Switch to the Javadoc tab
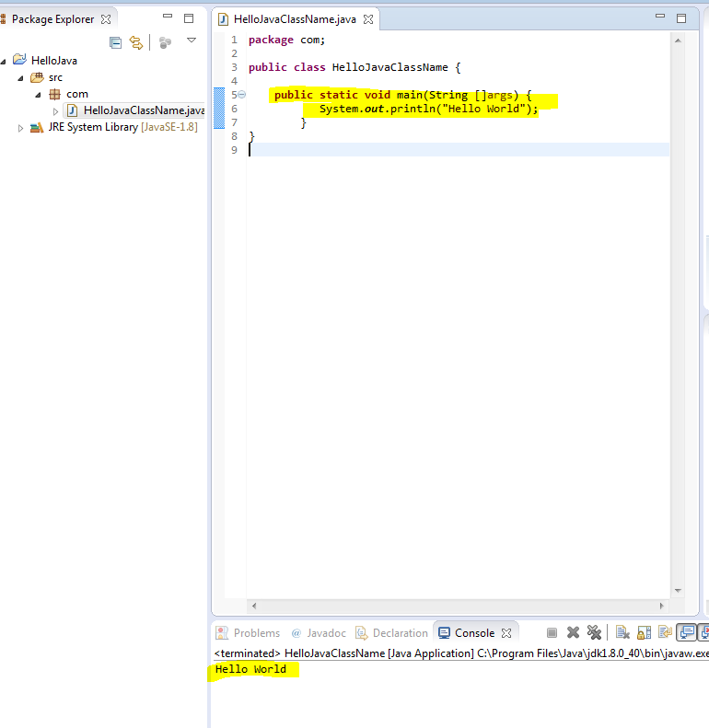The width and height of the screenshot is (709, 728). tap(319, 633)
